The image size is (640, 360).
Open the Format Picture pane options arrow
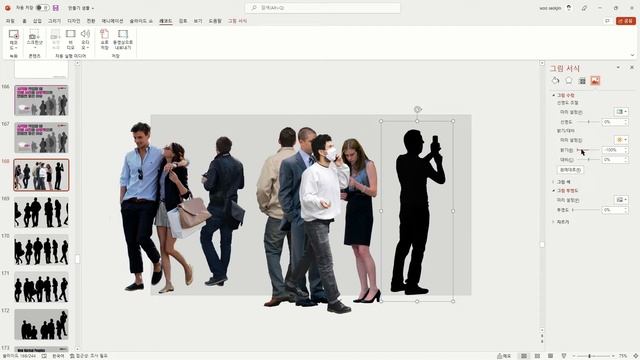(x=618, y=67)
